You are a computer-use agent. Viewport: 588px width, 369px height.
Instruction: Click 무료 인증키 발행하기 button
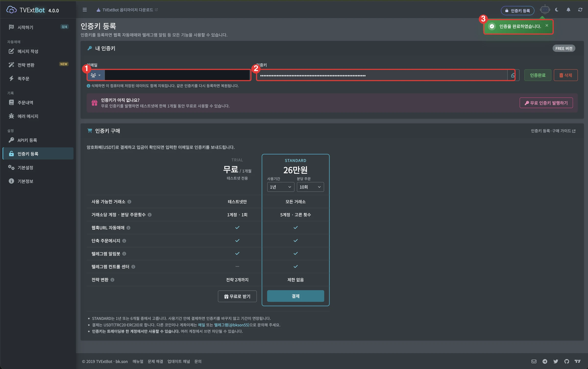pyautogui.click(x=546, y=103)
